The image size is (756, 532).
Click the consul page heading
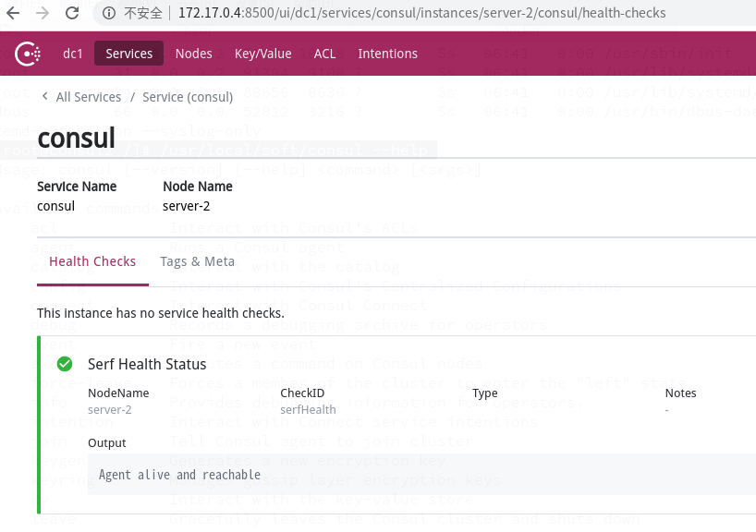coord(76,138)
